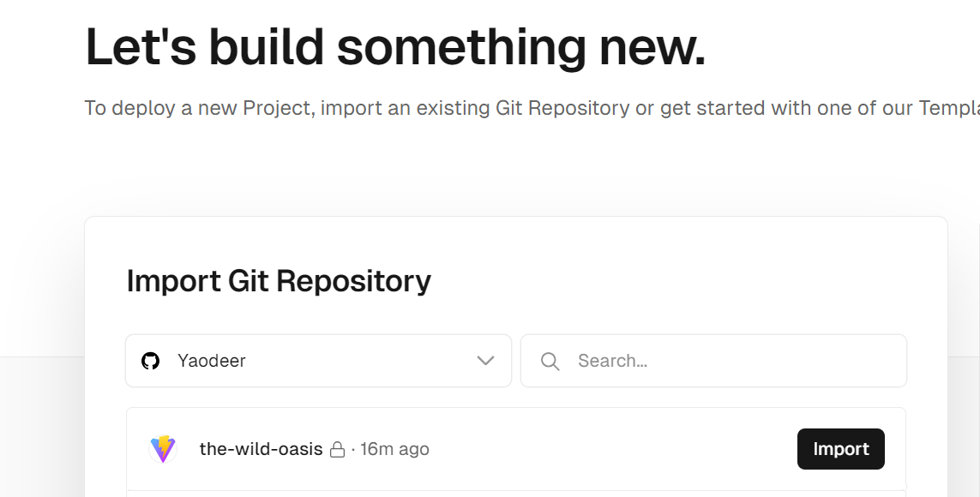Select the the-wild-oasis repository row
The height and width of the screenshot is (497, 980).
516,449
